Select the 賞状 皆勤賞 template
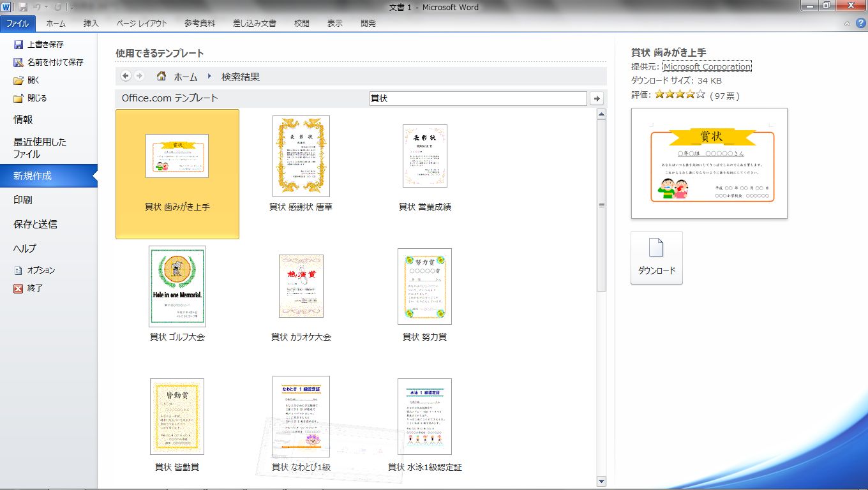Image resolution: width=868 pixels, height=490 pixels. click(x=177, y=425)
